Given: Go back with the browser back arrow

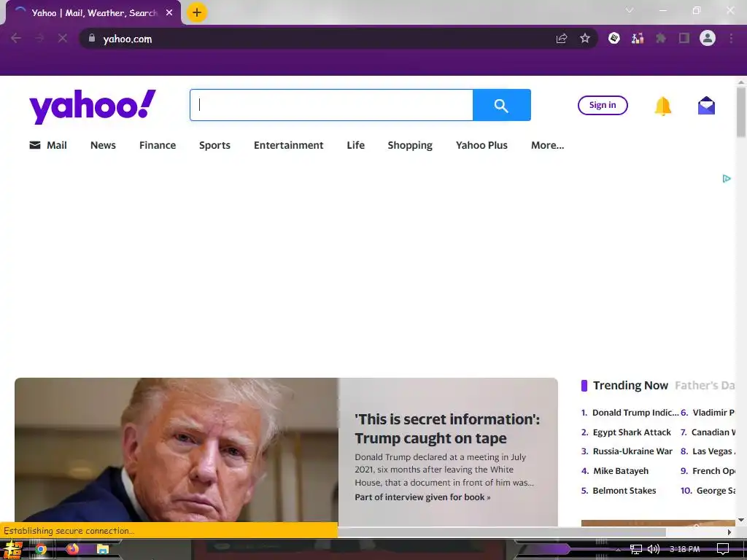Looking at the screenshot, I should click(16, 38).
